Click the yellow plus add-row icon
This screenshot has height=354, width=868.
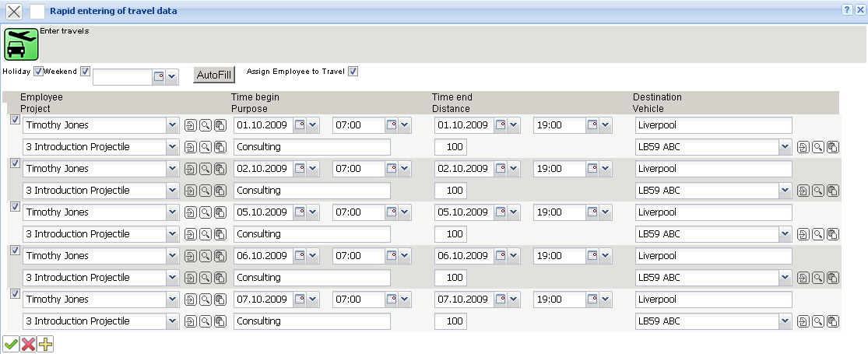(46, 344)
